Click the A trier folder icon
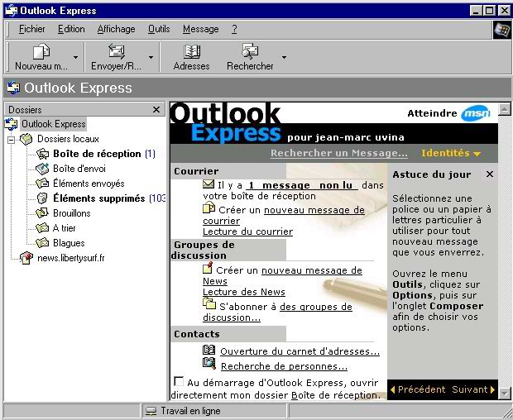 (42, 228)
